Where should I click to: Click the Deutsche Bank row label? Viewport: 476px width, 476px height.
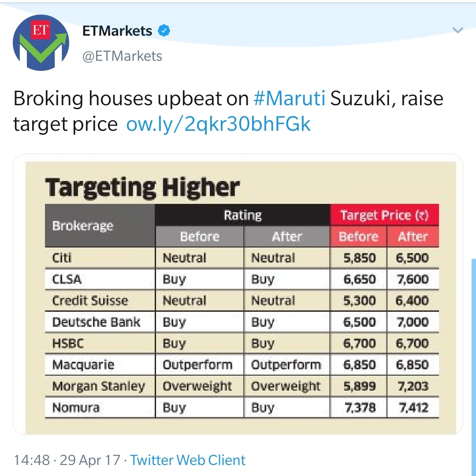(96, 322)
